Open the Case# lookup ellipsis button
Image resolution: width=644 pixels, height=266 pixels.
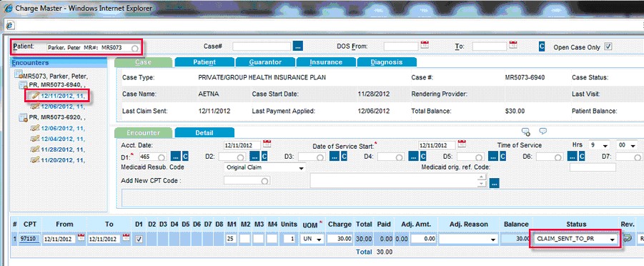point(298,46)
